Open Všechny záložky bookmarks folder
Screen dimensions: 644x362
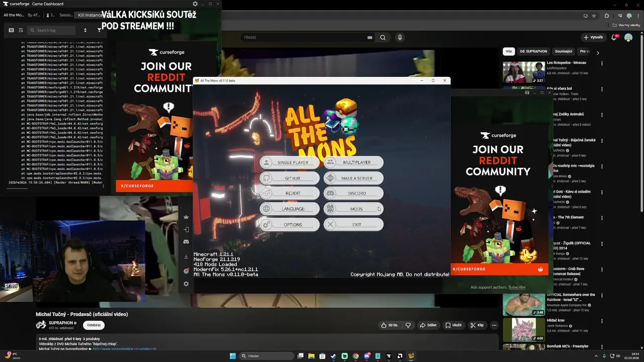pos(626,25)
